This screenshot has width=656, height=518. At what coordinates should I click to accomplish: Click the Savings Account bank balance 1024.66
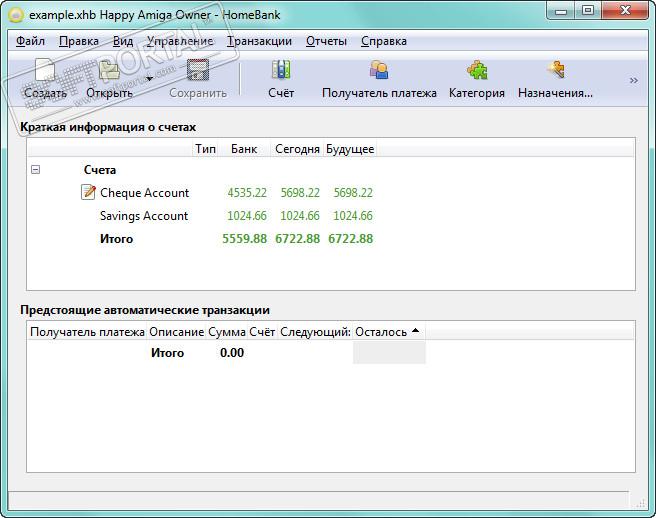point(247,215)
